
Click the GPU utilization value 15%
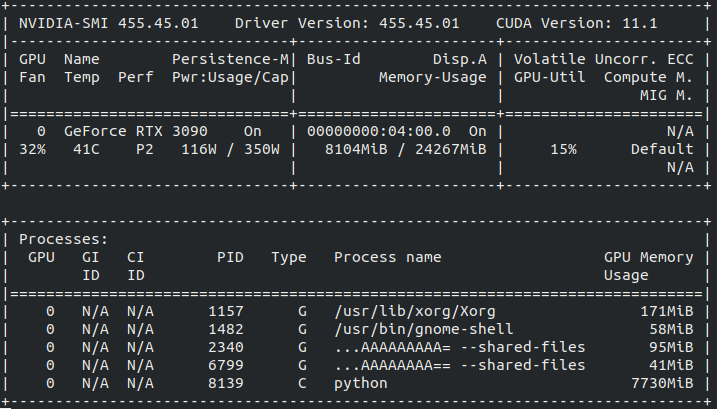point(563,150)
